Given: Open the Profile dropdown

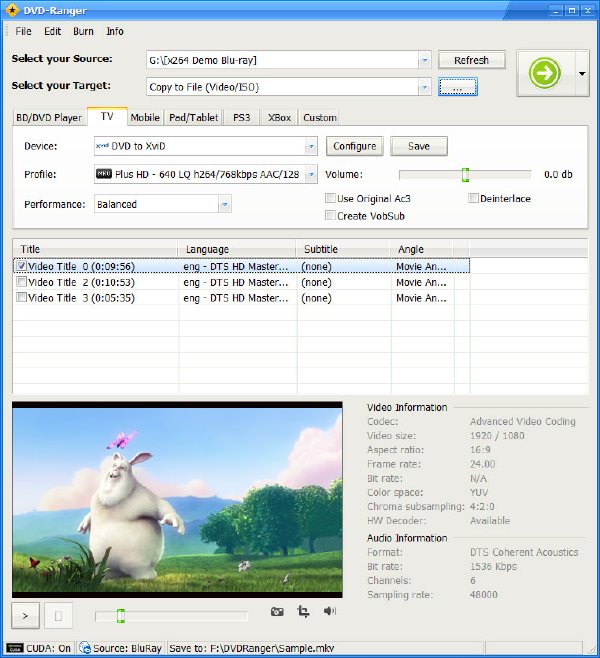Looking at the screenshot, I should pos(311,174).
